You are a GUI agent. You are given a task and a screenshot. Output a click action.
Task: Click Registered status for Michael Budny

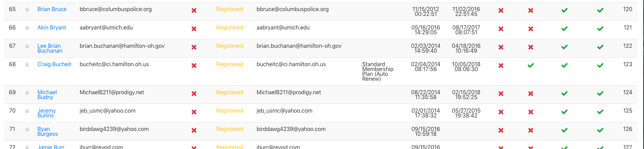(230, 93)
